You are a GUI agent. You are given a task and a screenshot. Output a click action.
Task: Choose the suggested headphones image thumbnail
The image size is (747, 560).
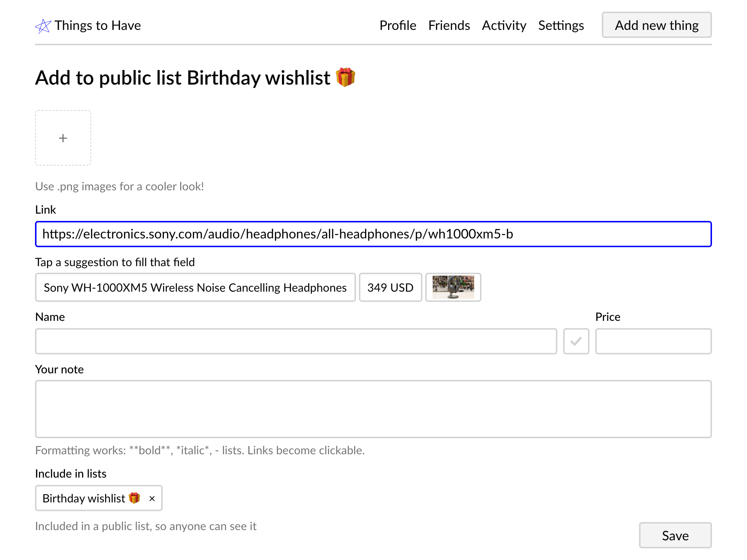tap(453, 287)
